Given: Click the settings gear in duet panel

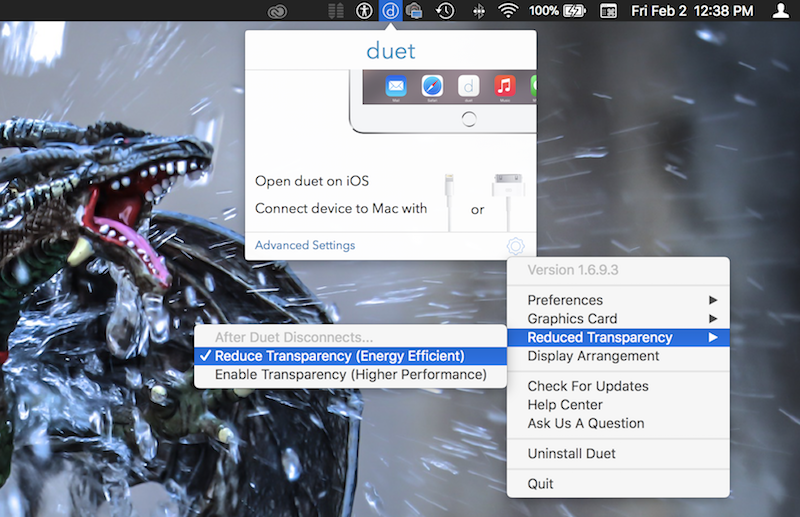Looking at the screenshot, I should click(x=515, y=246).
